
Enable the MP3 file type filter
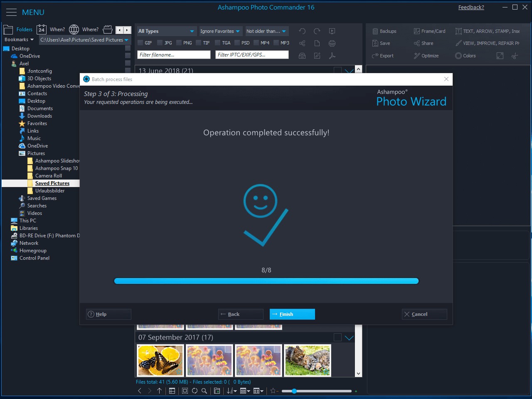pos(276,43)
